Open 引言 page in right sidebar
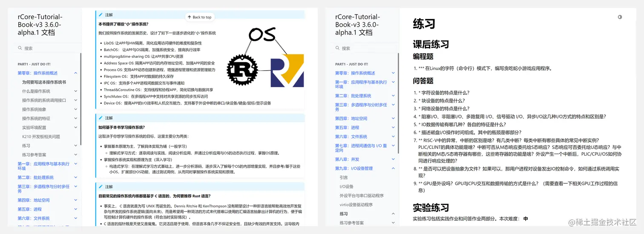Image resolution: width=644 pixels, height=234 pixels. 344,177
